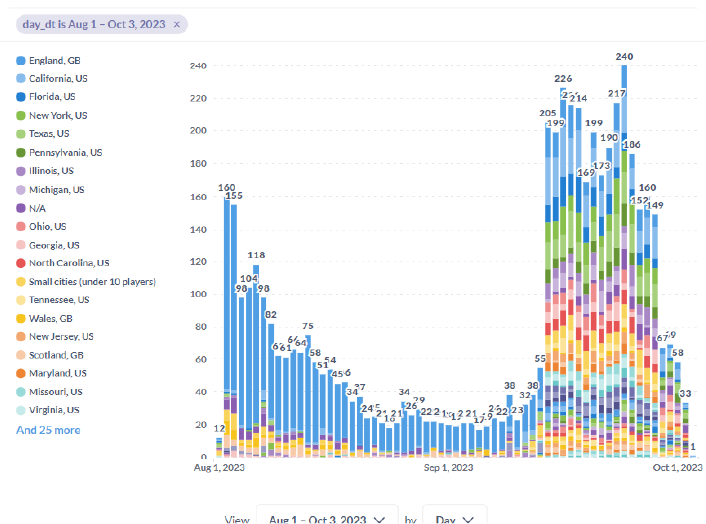Open the Aug 1 – Oct 3, 2023 date range dropdown
The image size is (706, 524).
pos(327,520)
